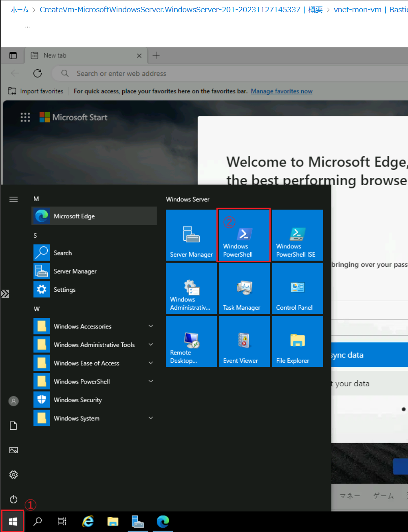This screenshot has height=532, width=408.
Task: Open Documents from the Start side rail
Action: tap(13, 426)
